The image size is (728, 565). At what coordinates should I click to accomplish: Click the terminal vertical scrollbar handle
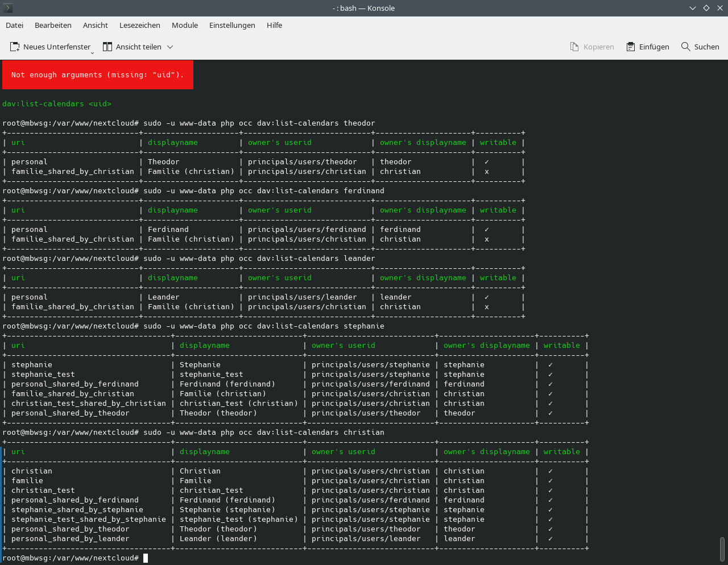tap(722, 549)
